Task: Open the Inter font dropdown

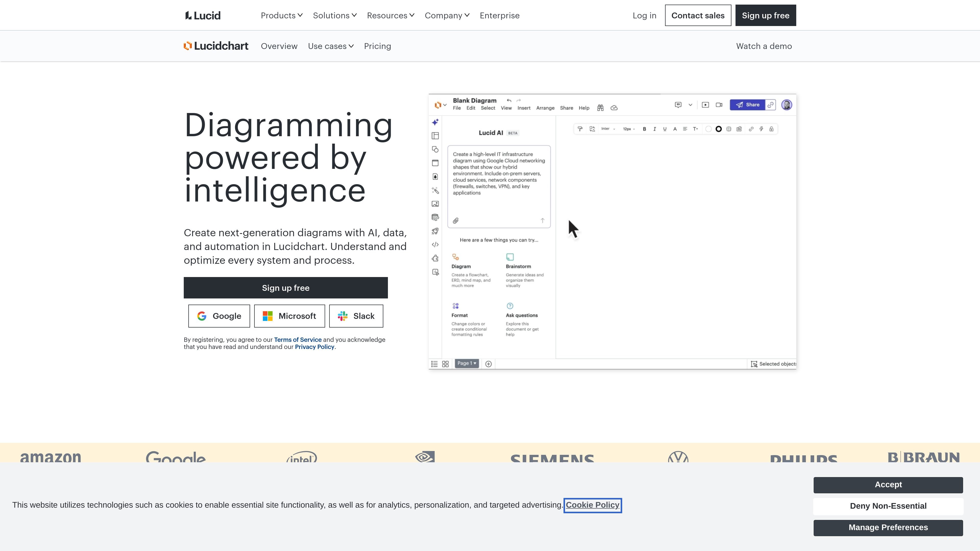Action: click(608, 129)
